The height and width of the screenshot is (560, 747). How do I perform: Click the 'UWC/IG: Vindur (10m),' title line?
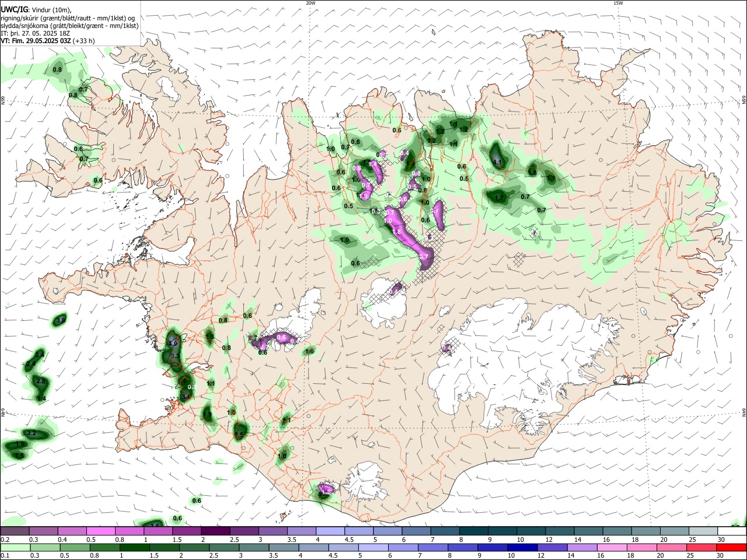tap(36, 10)
